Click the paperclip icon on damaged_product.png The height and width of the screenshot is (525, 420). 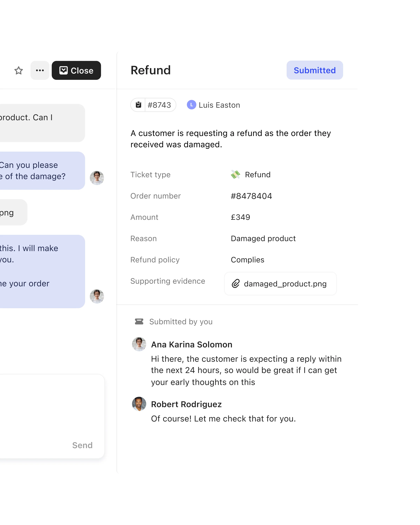(x=236, y=284)
